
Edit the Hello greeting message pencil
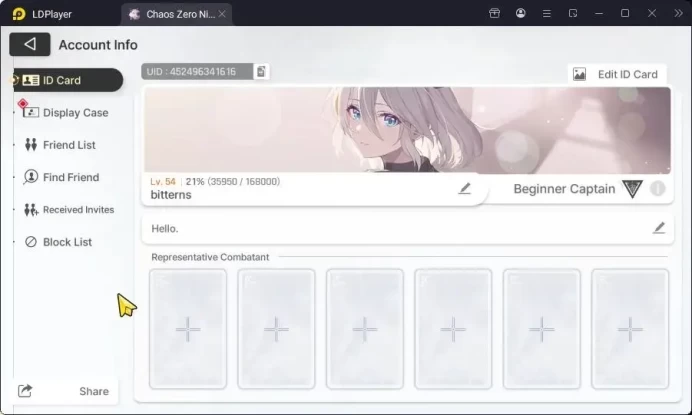659,228
